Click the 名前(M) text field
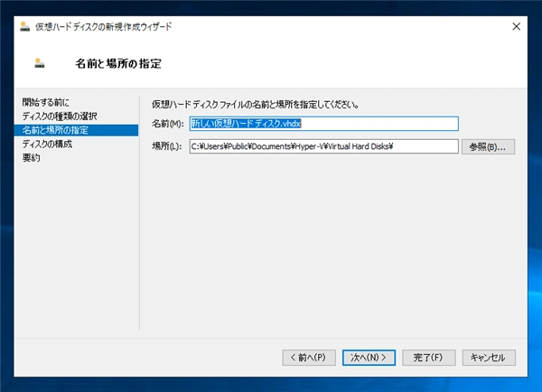 click(324, 124)
